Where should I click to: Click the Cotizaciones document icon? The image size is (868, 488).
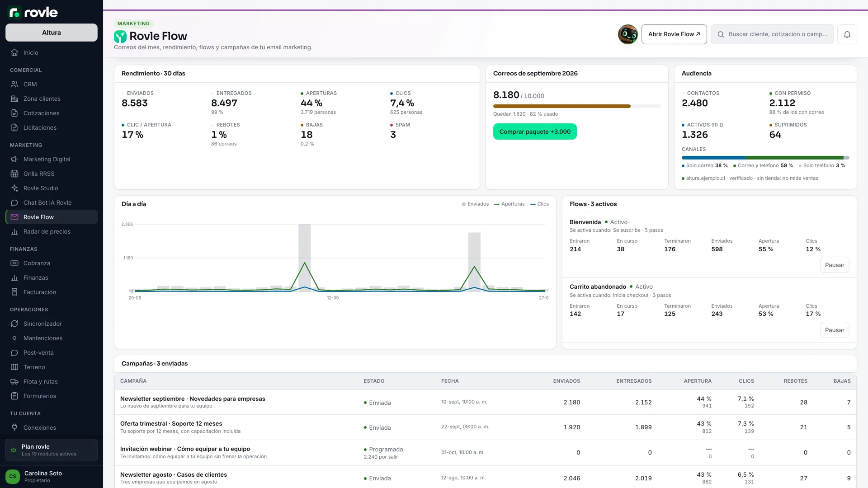[14, 113]
